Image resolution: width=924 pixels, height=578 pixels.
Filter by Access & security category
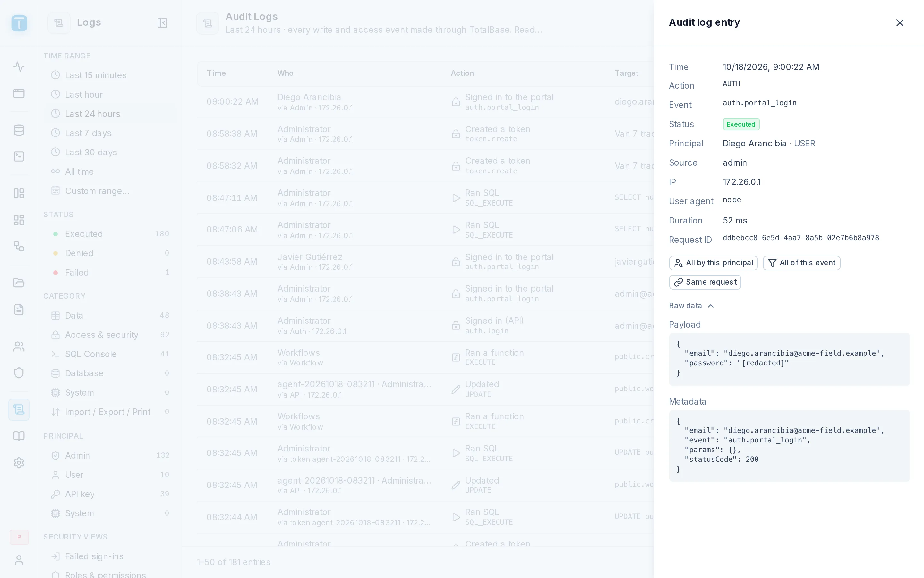[x=110, y=335]
